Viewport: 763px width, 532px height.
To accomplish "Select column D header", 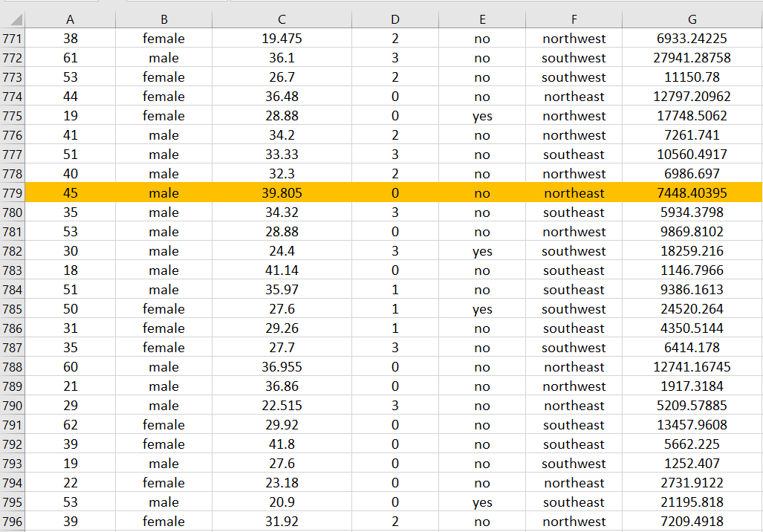I will [x=395, y=19].
